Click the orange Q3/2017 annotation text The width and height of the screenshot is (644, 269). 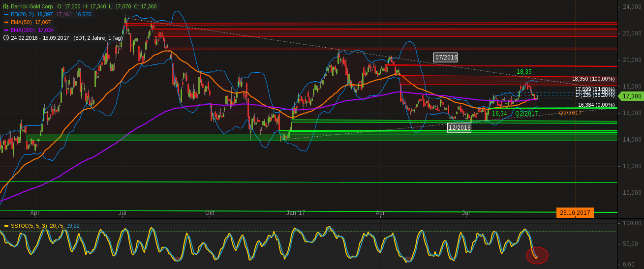tap(570, 113)
